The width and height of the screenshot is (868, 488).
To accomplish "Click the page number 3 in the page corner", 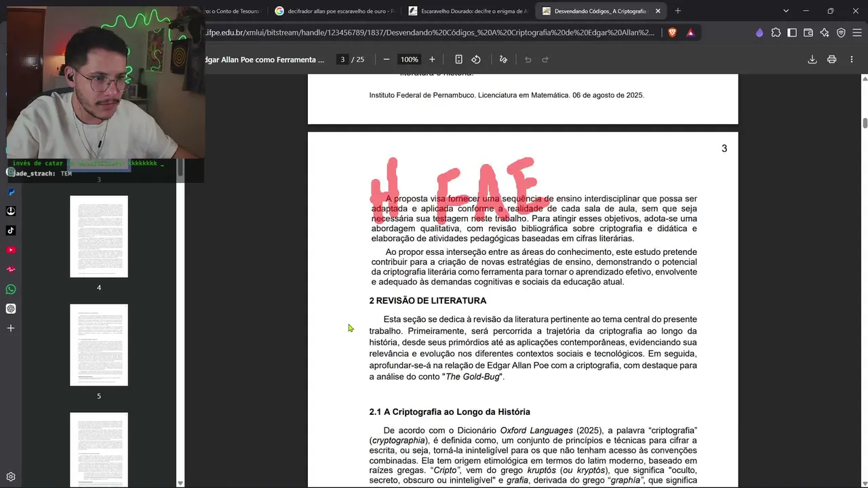I will pos(724,148).
